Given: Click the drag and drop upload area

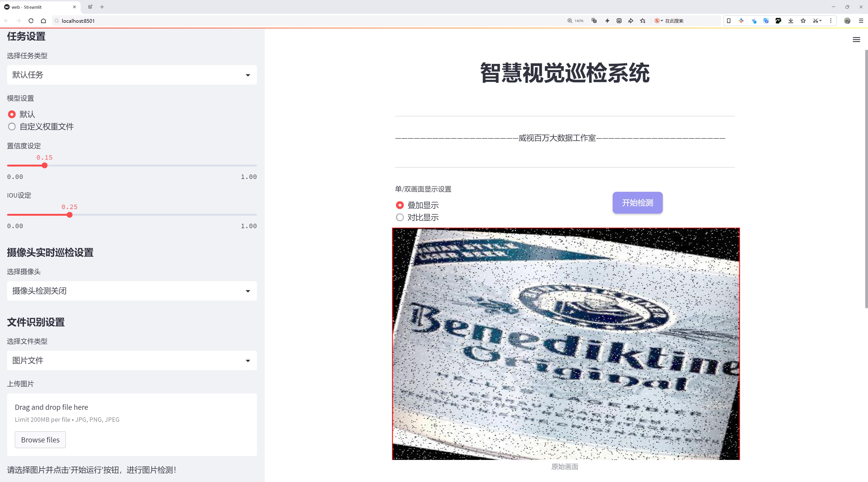Looking at the screenshot, I should click(132, 425).
